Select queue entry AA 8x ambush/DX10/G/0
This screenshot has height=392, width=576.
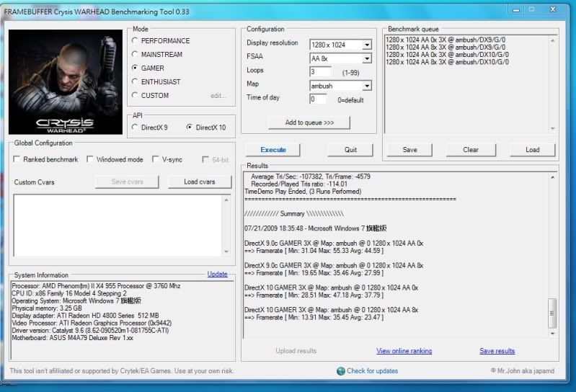(447, 62)
